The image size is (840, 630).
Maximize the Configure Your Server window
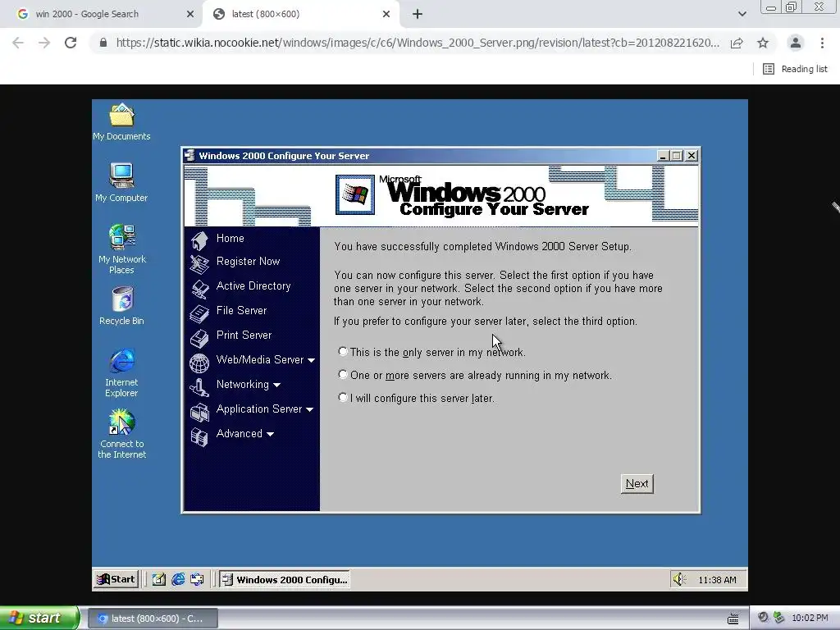677,156
